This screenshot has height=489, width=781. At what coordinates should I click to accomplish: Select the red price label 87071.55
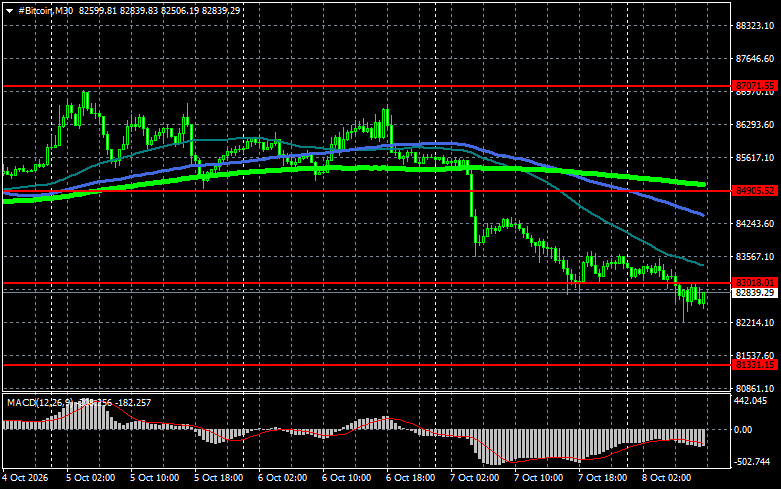coord(755,86)
